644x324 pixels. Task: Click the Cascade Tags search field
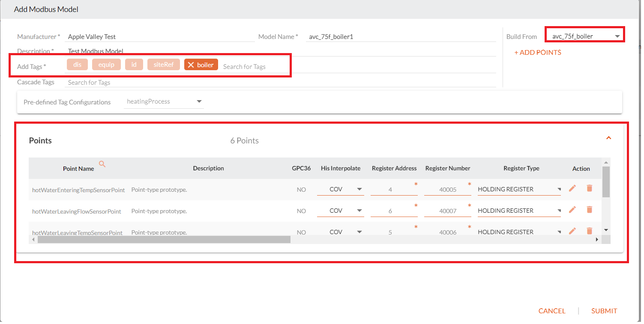(281, 83)
